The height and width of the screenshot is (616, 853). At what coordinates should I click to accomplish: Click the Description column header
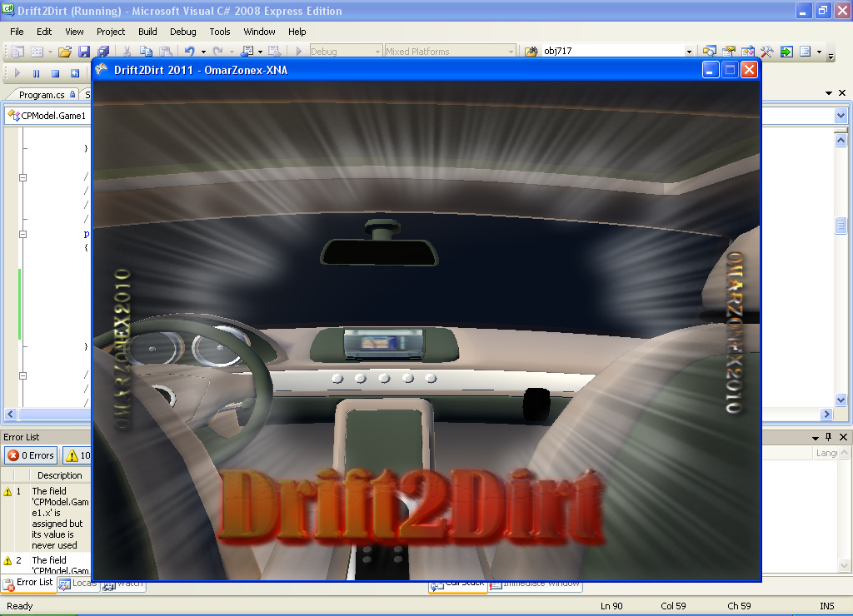click(x=59, y=475)
